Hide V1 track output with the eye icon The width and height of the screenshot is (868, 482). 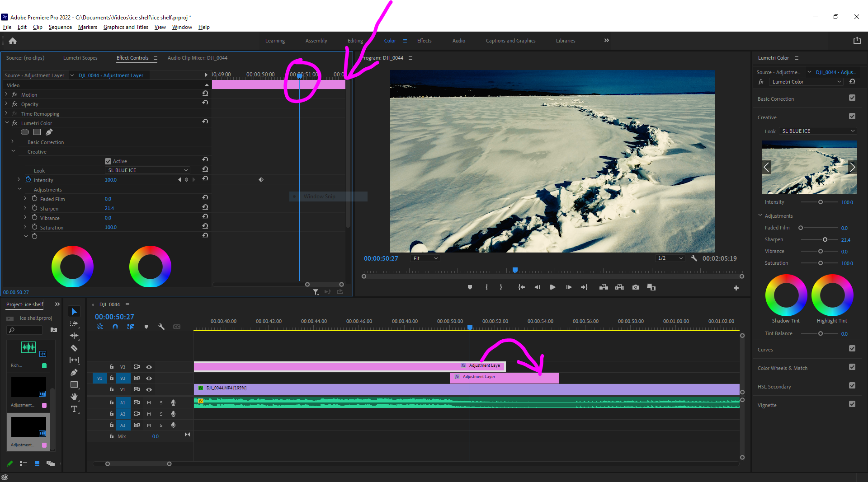click(149, 389)
